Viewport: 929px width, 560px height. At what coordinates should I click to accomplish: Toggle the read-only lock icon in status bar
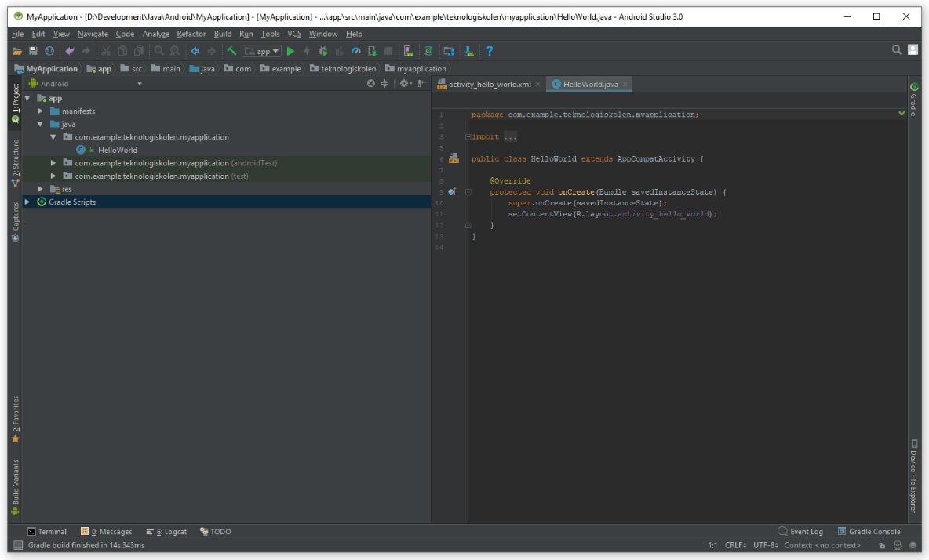[x=882, y=545]
